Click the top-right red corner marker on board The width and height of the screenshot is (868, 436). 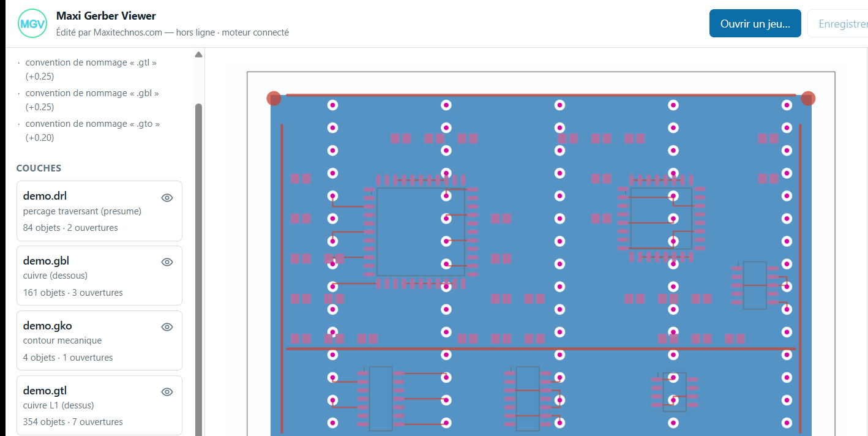pyautogui.click(x=808, y=98)
